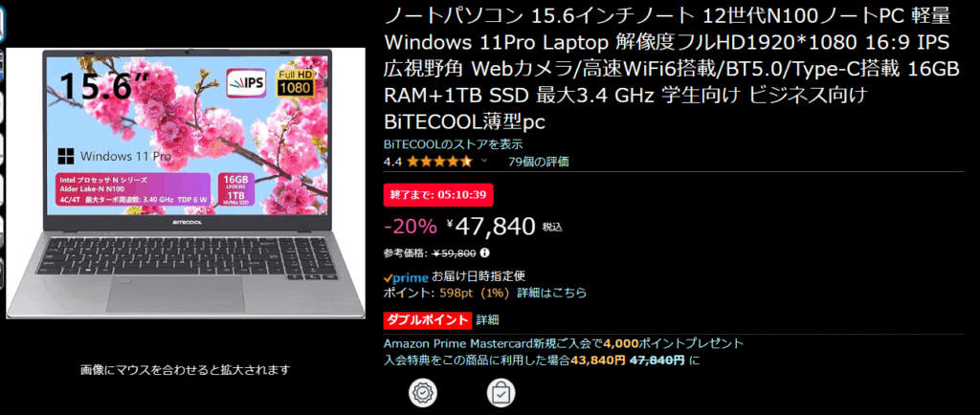
Task: Open 詳細はこちら points details link
Action: coord(552,293)
